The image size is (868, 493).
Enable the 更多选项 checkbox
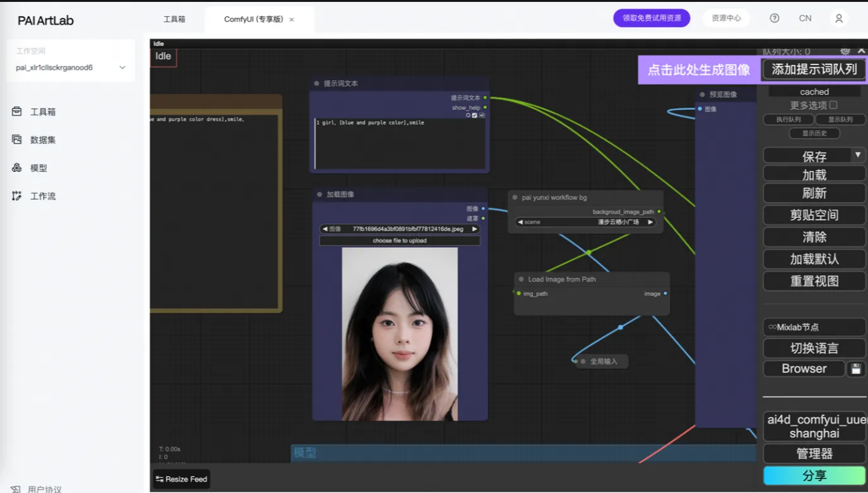click(x=831, y=105)
